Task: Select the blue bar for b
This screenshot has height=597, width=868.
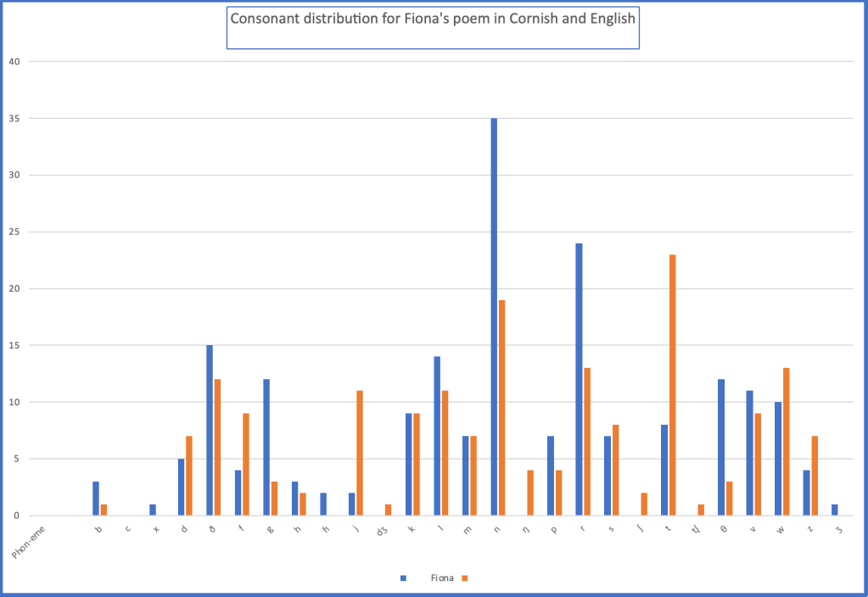Action: (96, 499)
